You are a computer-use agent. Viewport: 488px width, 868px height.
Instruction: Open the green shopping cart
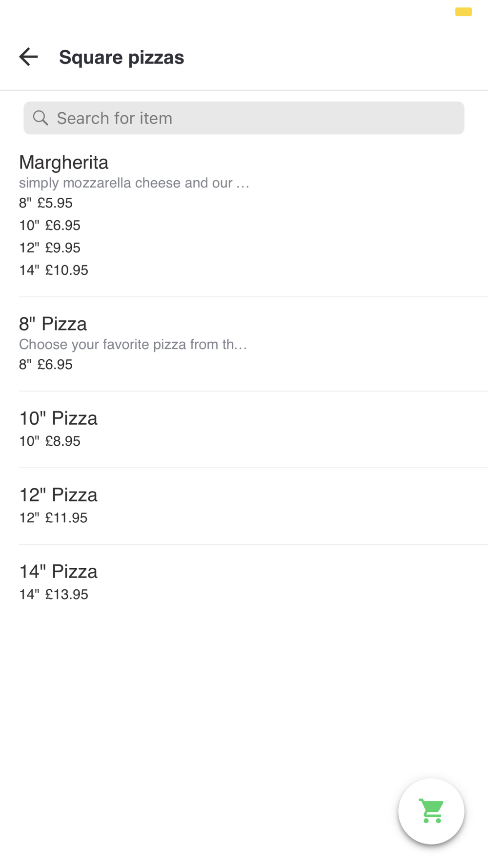[x=431, y=811]
